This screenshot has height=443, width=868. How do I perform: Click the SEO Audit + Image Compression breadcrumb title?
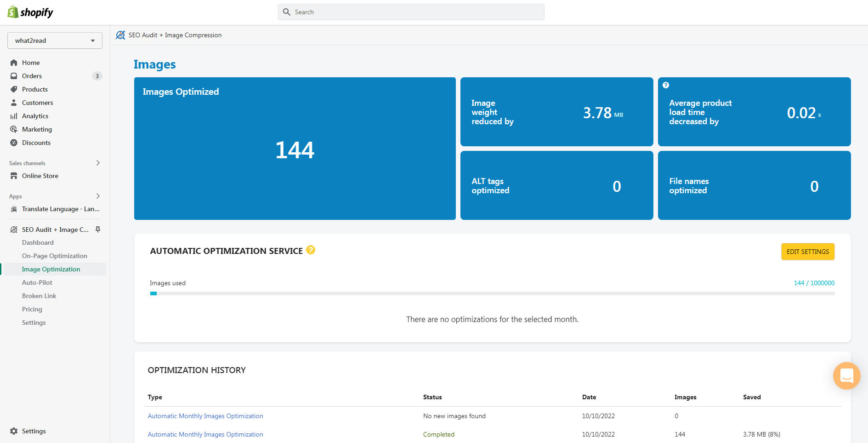pyautogui.click(x=175, y=35)
